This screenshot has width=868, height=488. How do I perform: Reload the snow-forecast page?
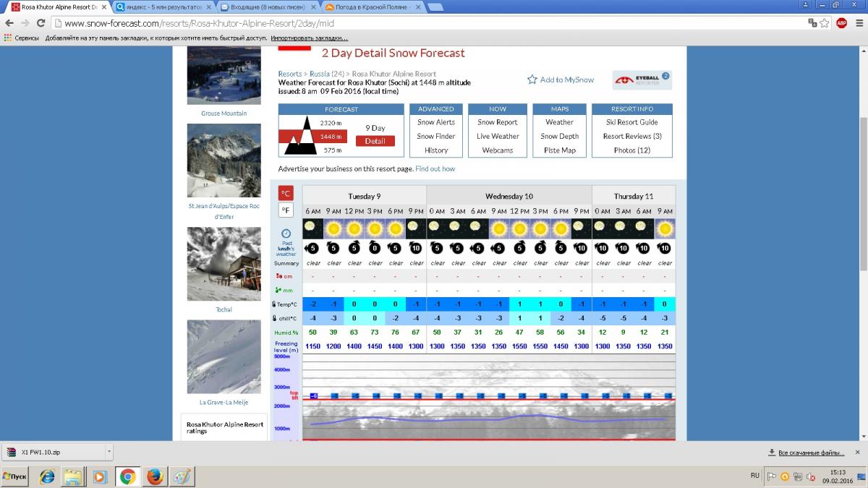(41, 22)
